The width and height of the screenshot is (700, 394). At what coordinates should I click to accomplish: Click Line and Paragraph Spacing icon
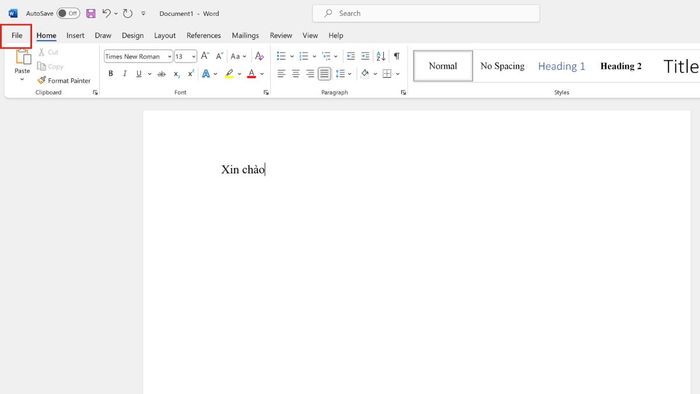point(340,74)
